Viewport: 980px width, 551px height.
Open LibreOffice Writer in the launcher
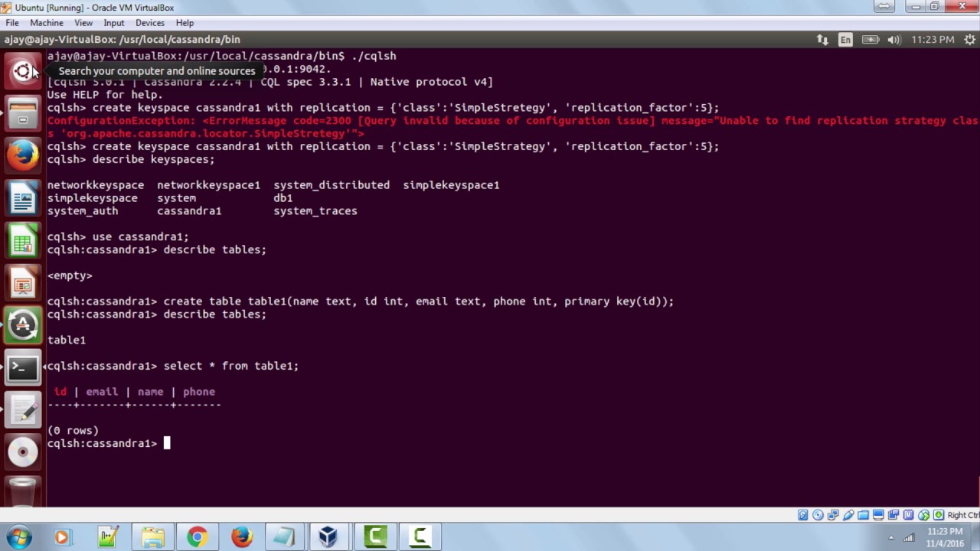click(22, 199)
